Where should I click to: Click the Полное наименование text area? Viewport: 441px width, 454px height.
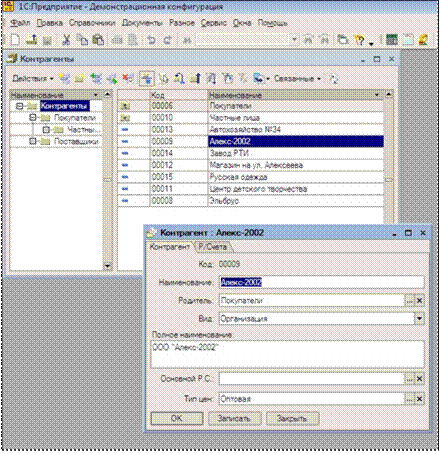pos(288,354)
